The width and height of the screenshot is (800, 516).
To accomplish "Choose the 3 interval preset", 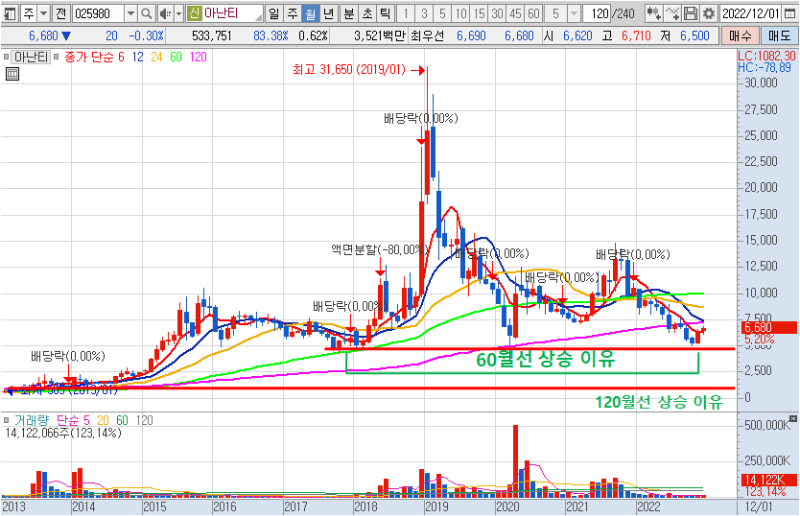I will tap(424, 13).
